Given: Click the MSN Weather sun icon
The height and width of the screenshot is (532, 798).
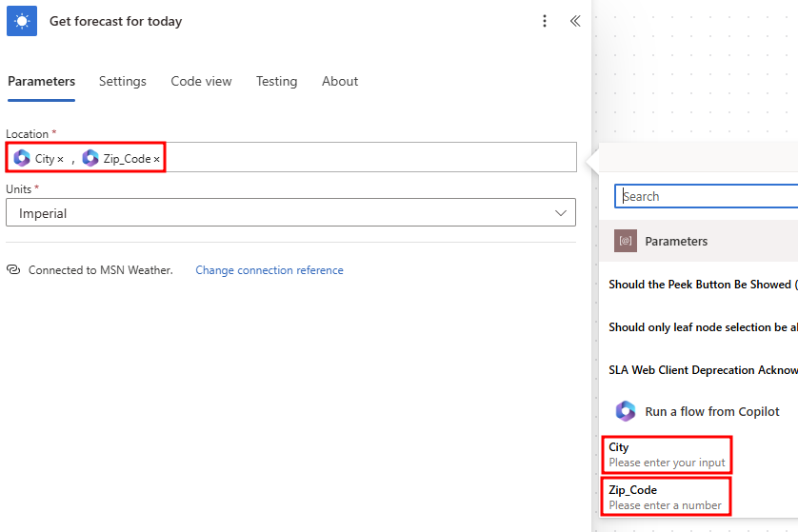Looking at the screenshot, I should coord(22,21).
